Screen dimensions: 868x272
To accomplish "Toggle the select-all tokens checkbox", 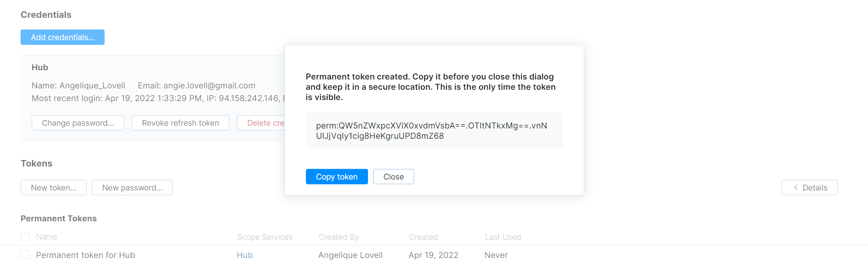I will pyautogui.click(x=25, y=237).
